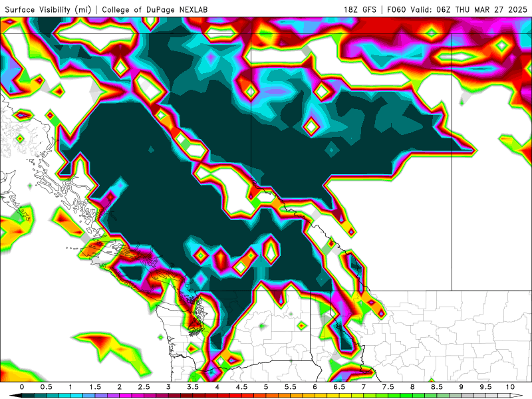Click the "Surface Visibility (mi)" title text
Viewport: 532px width, 399px height.
pos(48,9)
